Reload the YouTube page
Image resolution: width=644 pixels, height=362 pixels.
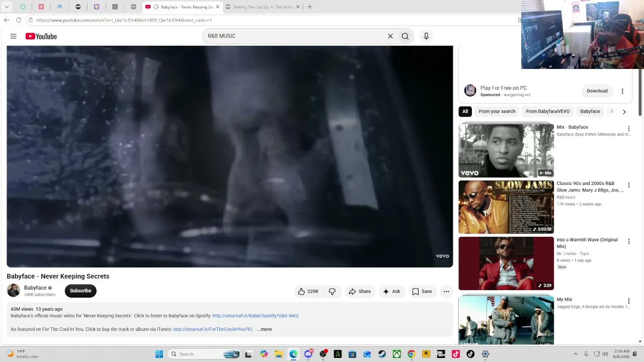click(19, 20)
